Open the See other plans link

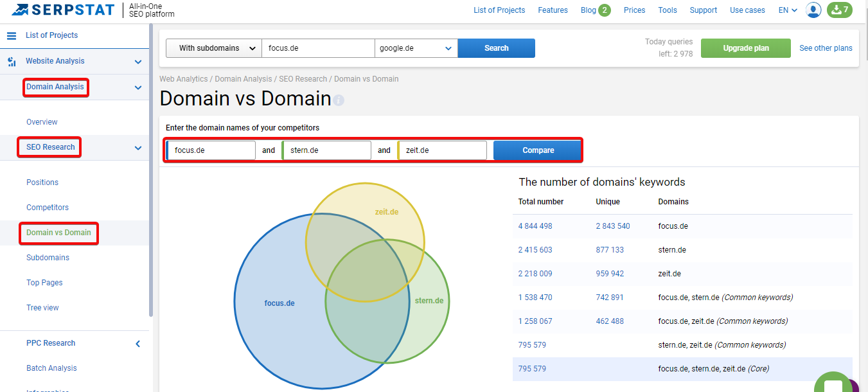coord(826,48)
